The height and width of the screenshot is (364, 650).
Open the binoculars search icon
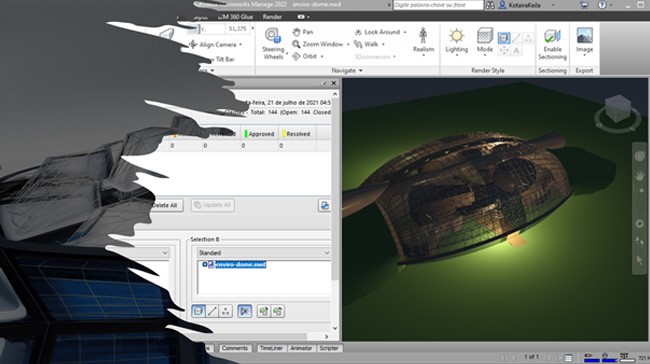pos(490,5)
